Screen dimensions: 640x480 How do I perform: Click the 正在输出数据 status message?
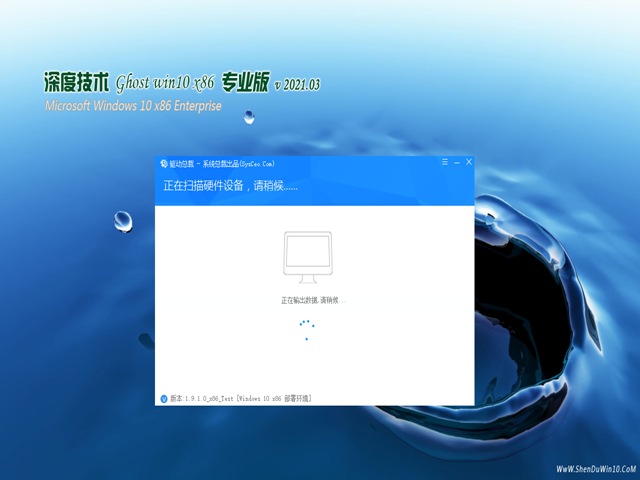tap(312, 300)
